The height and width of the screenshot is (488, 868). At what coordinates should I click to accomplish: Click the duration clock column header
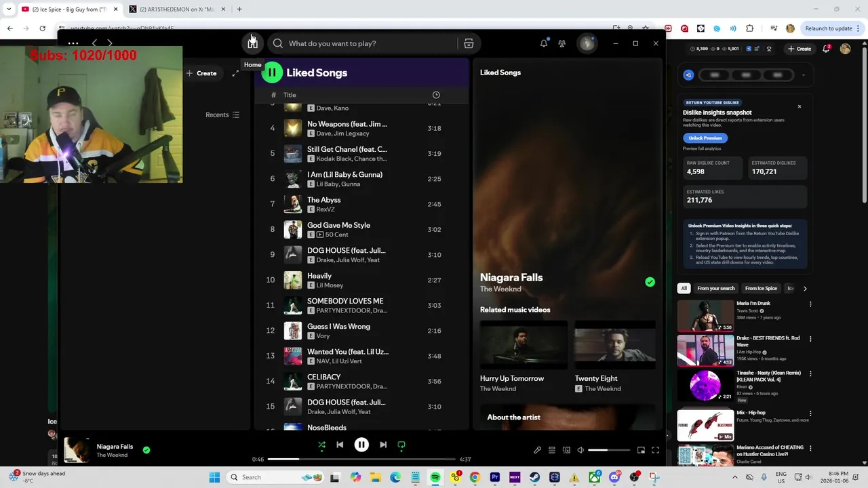point(436,95)
